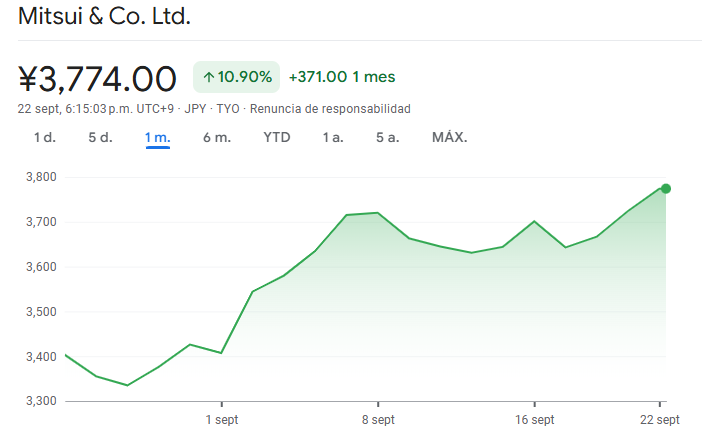Click the 3,700 y-axis label
The width and height of the screenshot is (702, 440).
41,222
